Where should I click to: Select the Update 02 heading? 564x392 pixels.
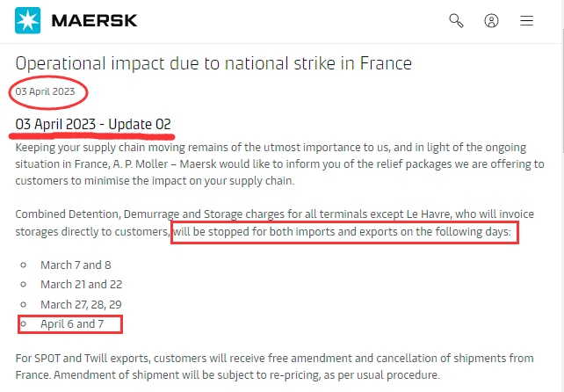pos(93,124)
